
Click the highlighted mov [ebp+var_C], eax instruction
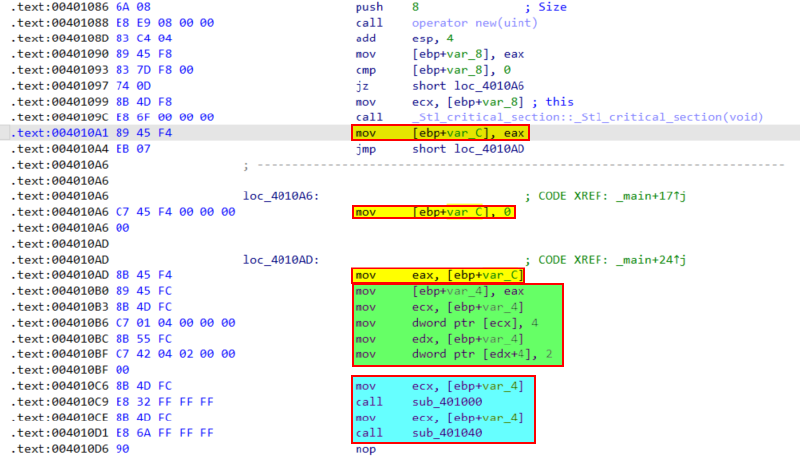pyautogui.click(x=440, y=133)
